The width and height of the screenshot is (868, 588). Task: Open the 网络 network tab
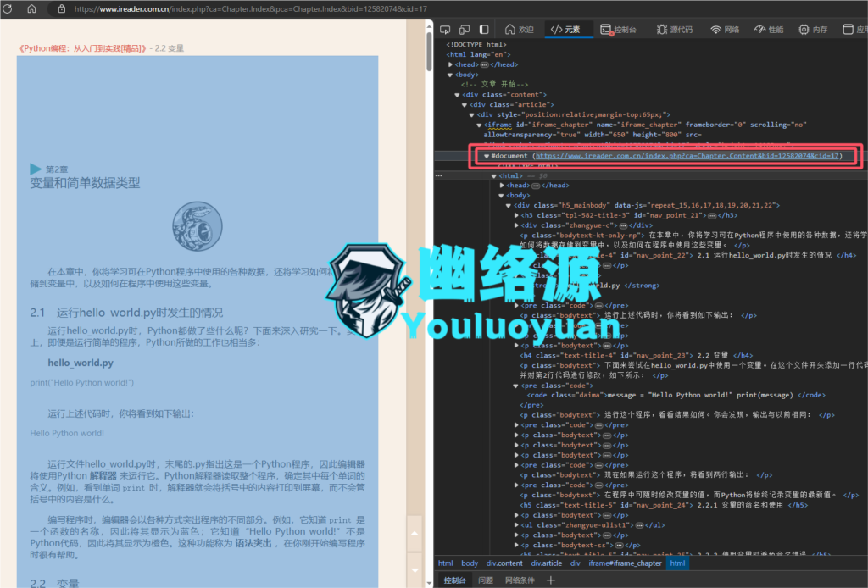pyautogui.click(x=725, y=30)
